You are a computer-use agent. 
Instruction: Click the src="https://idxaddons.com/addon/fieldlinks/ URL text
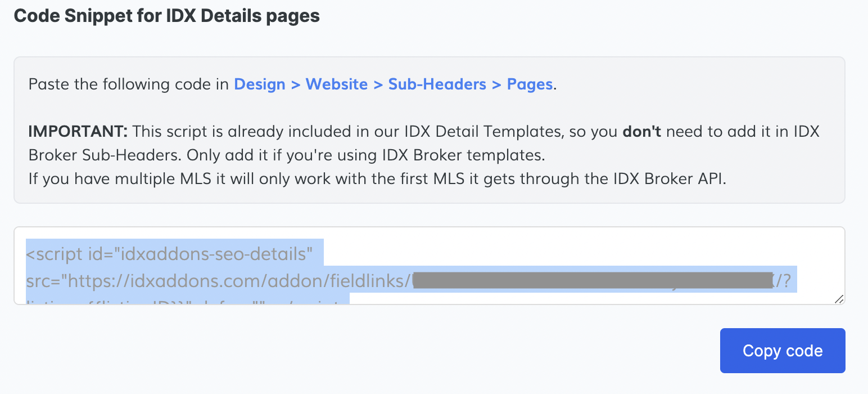click(x=218, y=280)
